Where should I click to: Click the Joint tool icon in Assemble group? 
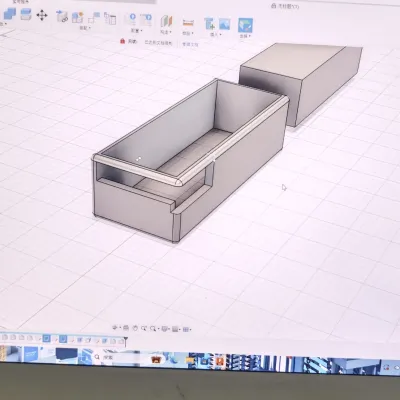coord(62,16)
